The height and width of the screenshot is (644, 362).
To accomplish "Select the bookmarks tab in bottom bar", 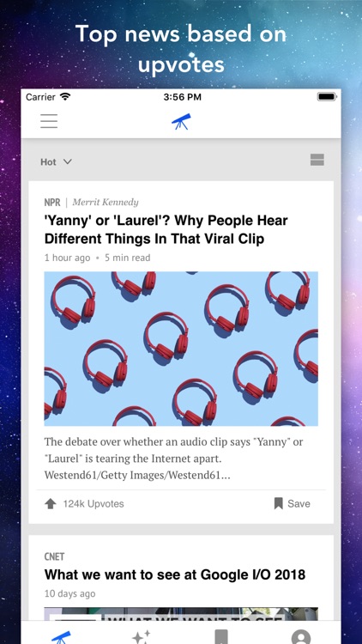I will pyautogui.click(x=221, y=636).
